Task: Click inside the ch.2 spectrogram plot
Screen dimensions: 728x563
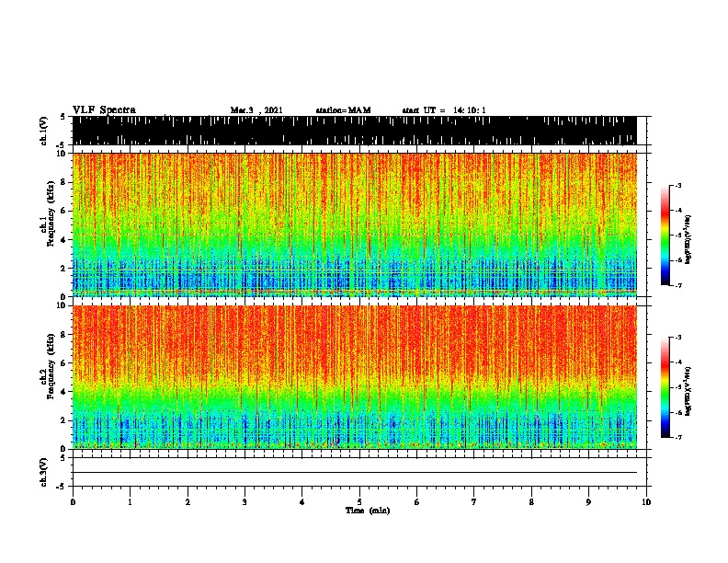Action: [x=355, y=377]
